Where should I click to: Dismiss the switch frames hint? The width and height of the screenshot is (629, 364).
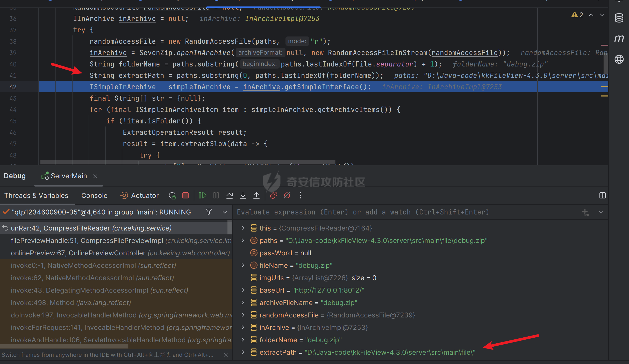pos(226,355)
